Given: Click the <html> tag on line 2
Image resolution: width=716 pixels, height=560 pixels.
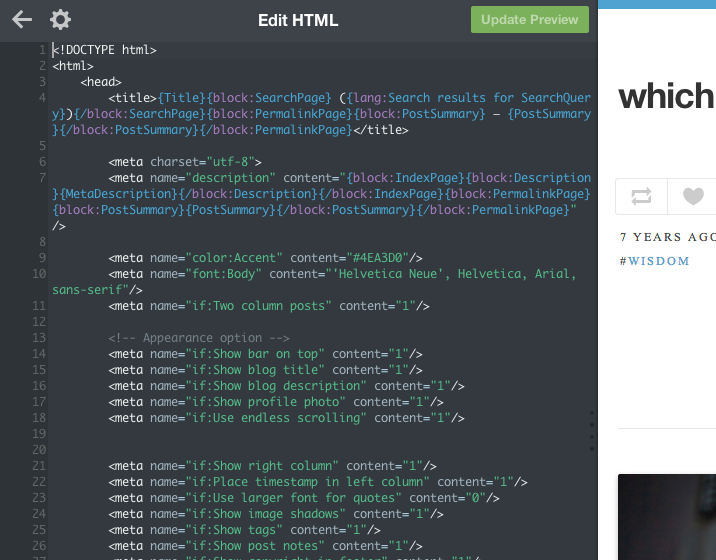Looking at the screenshot, I should coord(73,66).
